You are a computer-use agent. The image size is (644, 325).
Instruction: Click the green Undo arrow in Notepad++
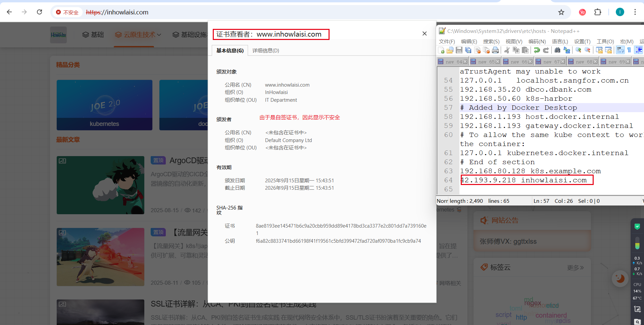(x=537, y=50)
